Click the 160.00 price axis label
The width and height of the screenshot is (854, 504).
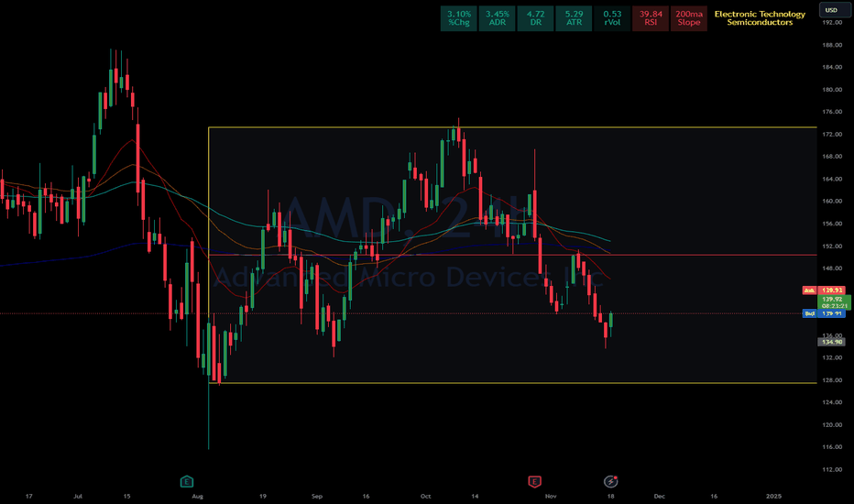click(x=832, y=201)
